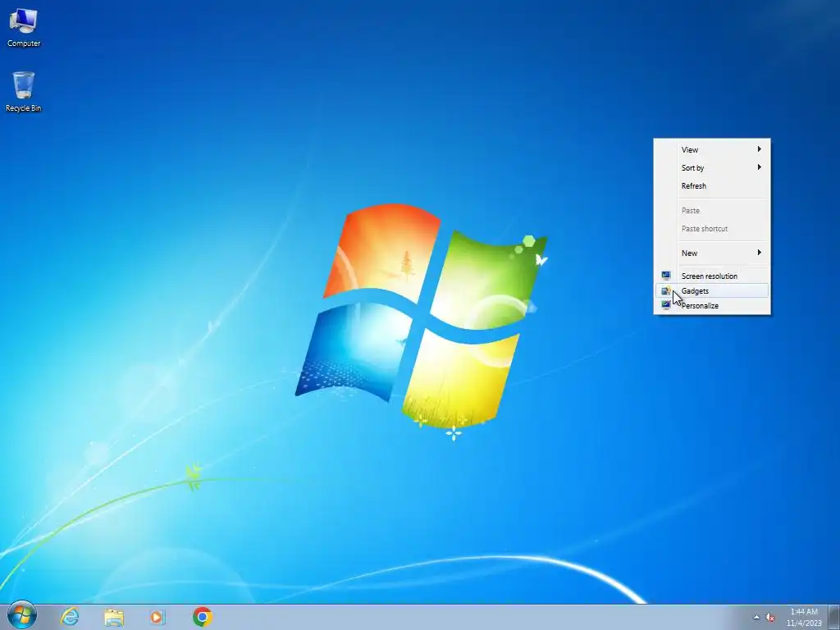Screen dimensions: 840x630
Task: Launch Internet Explorer from taskbar
Action: point(70,617)
